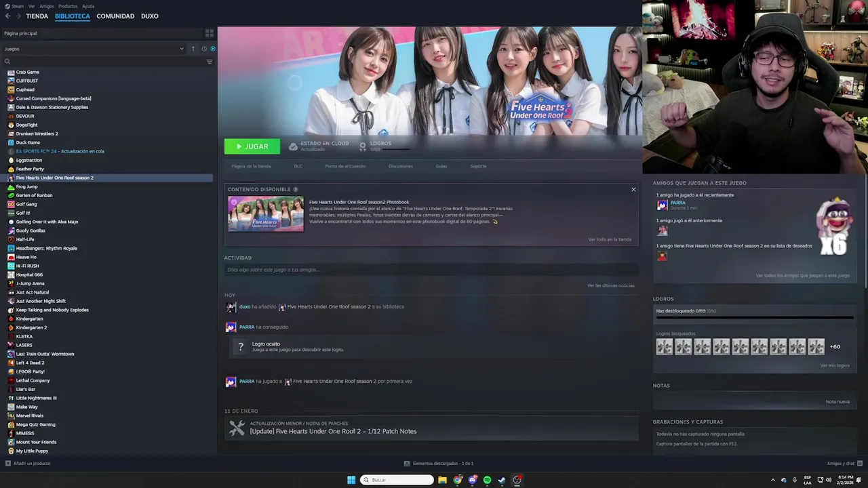Sort library list with the arrow icon
868x488 pixels.
point(193,49)
